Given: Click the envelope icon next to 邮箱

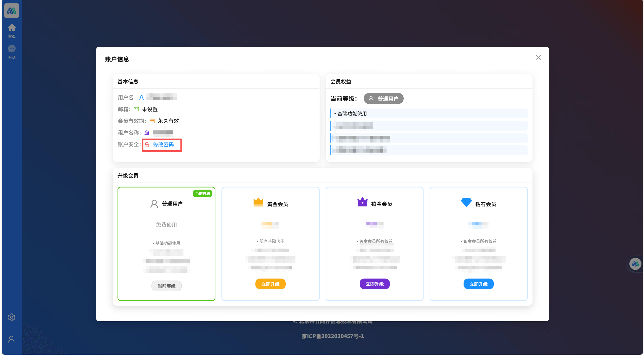Looking at the screenshot, I should point(136,109).
